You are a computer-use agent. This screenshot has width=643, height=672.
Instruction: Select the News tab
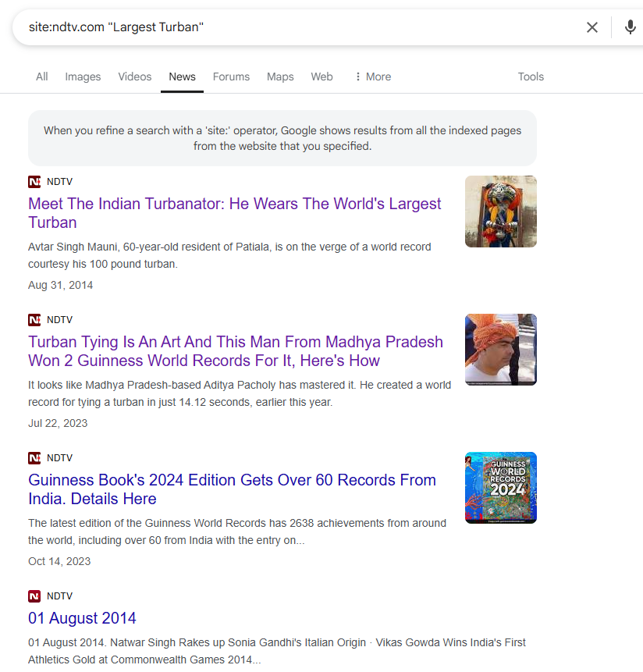coord(182,76)
